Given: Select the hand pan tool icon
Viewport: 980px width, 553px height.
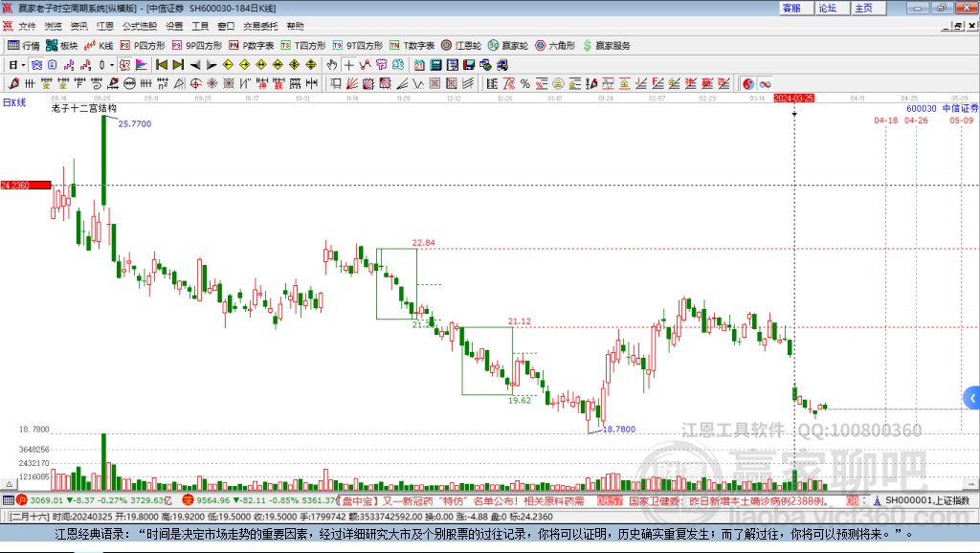Looking at the screenshot, I should tap(332, 65).
